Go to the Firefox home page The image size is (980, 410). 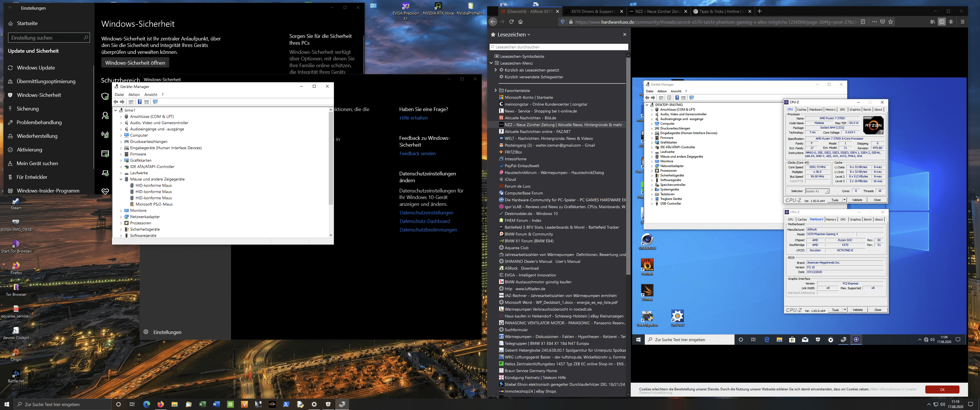(520, 22)
